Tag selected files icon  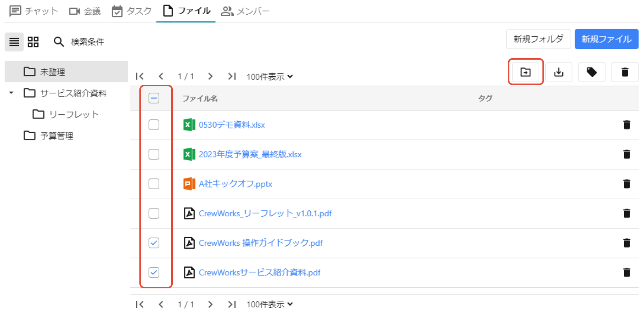592,72
